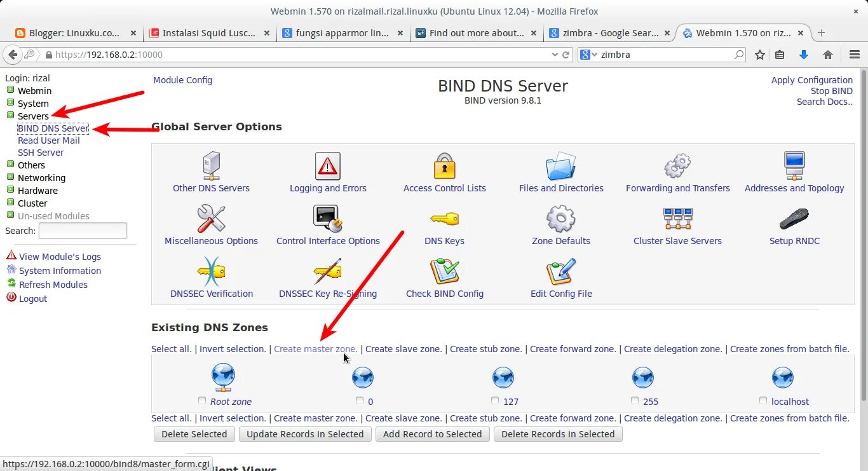Expand the Cluster category in sidebar
The width and height of the screenshot is (868, 471).
(10, 203)
